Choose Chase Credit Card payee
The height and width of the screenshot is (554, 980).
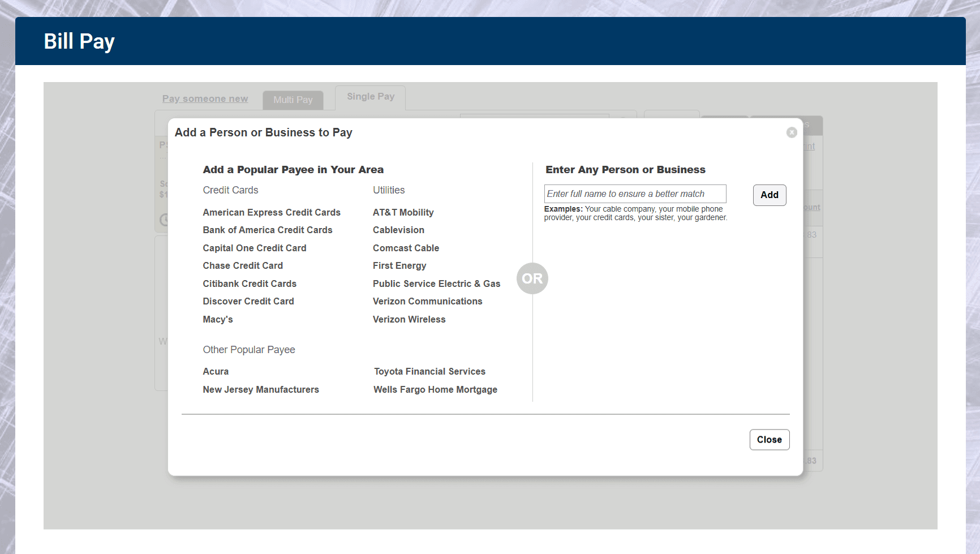click(243, 266)
